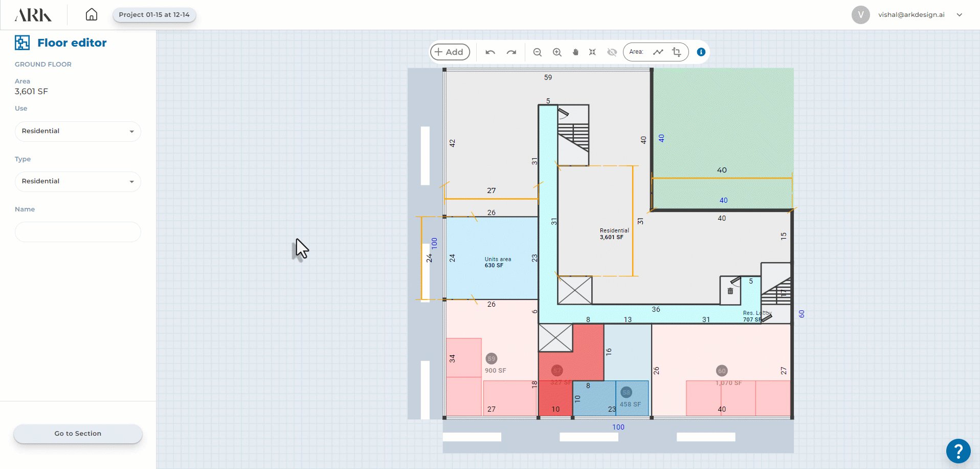This screenshot has height=469, width=980.
Task: Zoom out of the floor plan
Action: (537, 52)
